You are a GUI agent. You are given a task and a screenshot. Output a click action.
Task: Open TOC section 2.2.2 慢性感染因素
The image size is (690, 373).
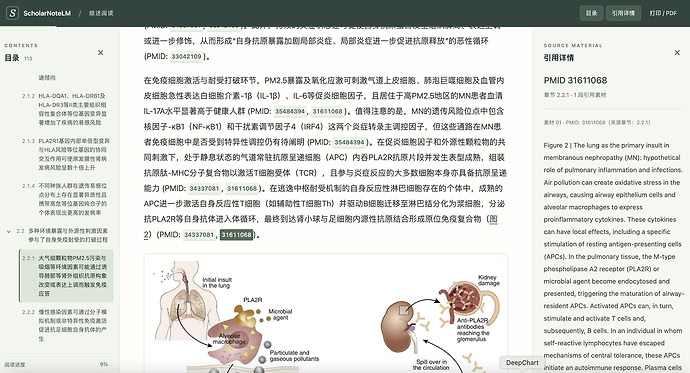point(66,325)
